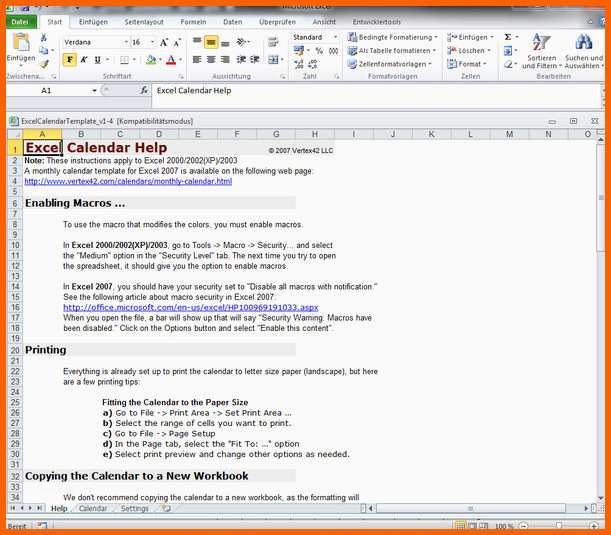The height and width of the screenshot is (535, 611).
Task: Click Einfügen button in Zellen group
Action: click(x=470, y=37)
